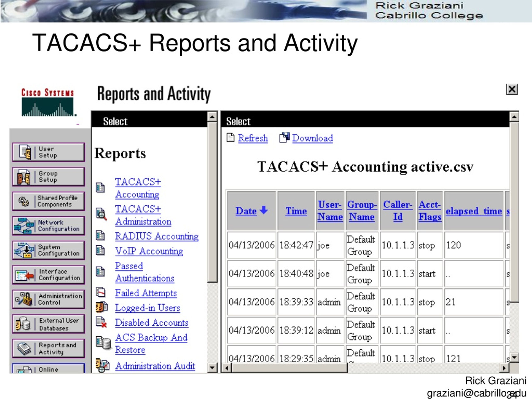This screenshot has height=399, width=532.
Task: Open the User Setup section
Action: 48,152
